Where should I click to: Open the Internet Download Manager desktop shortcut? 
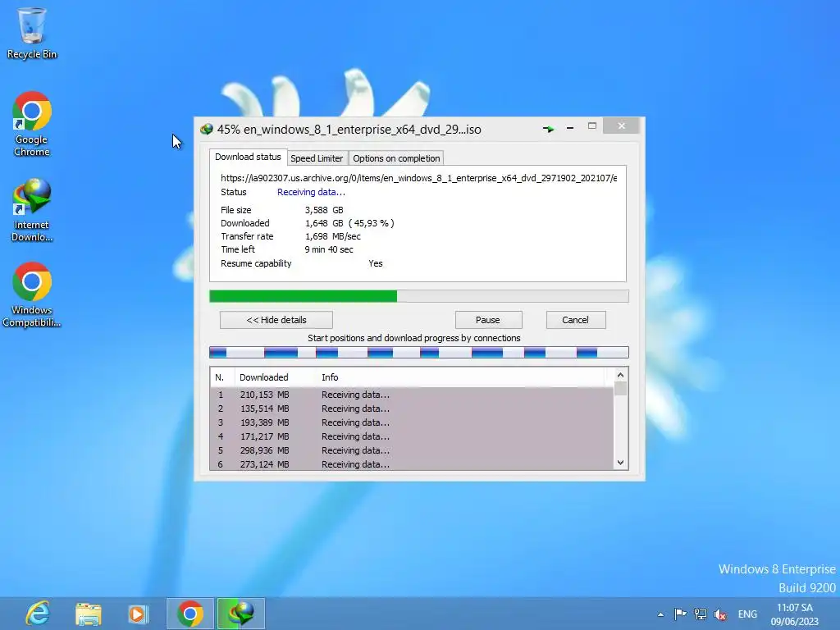pos(32,210)
